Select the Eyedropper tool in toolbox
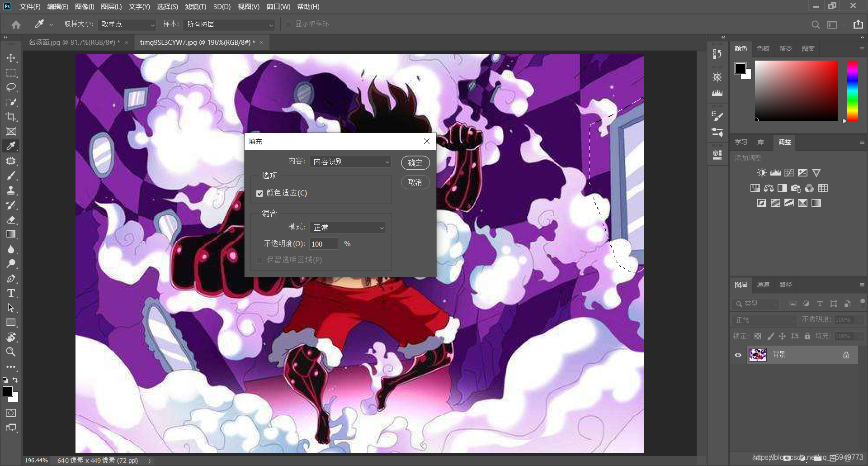This screenshot has width=868, height=466. pyautogui.click(x=11, y=146)
